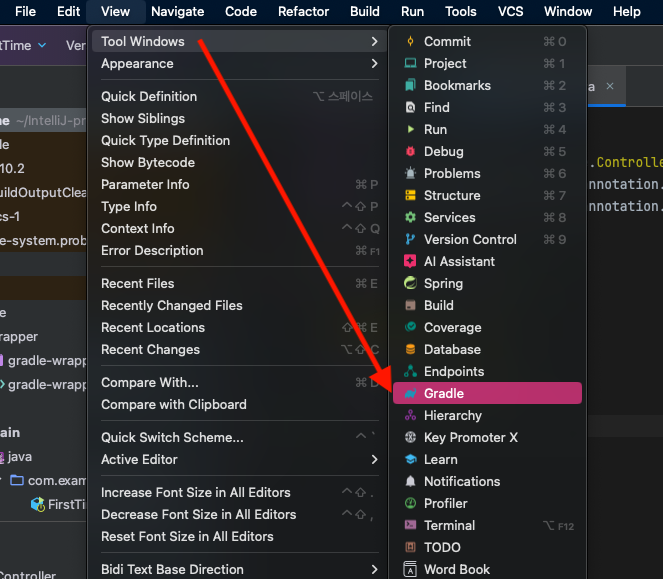
Task: Click the Find tool window icon
Action: [410, 107]
